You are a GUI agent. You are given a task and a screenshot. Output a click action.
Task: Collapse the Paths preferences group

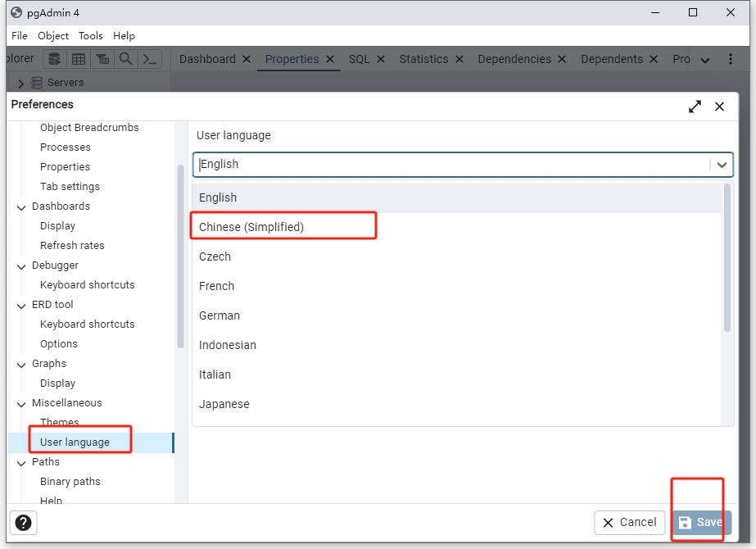point(21,463)
